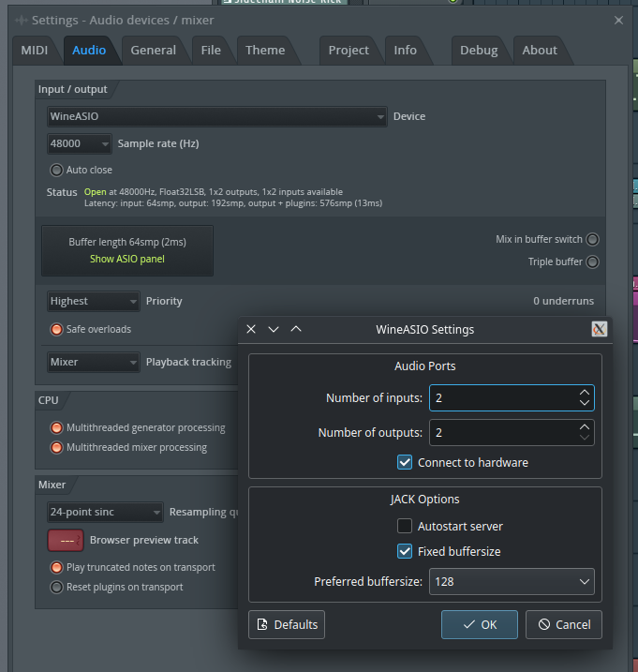Open the Theme tab
This screenshot has height=672, width=638.
coord(265,51)
